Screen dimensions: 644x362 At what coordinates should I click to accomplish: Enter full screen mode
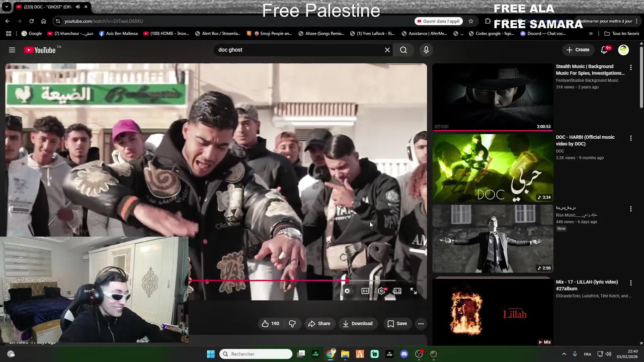[414, 291]
